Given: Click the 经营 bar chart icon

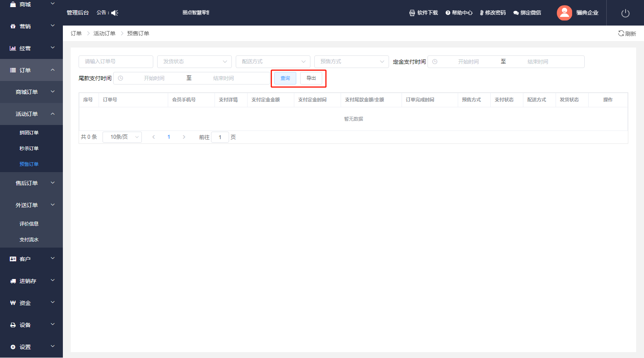Looking at the screenshot, I should pos(13,48).
